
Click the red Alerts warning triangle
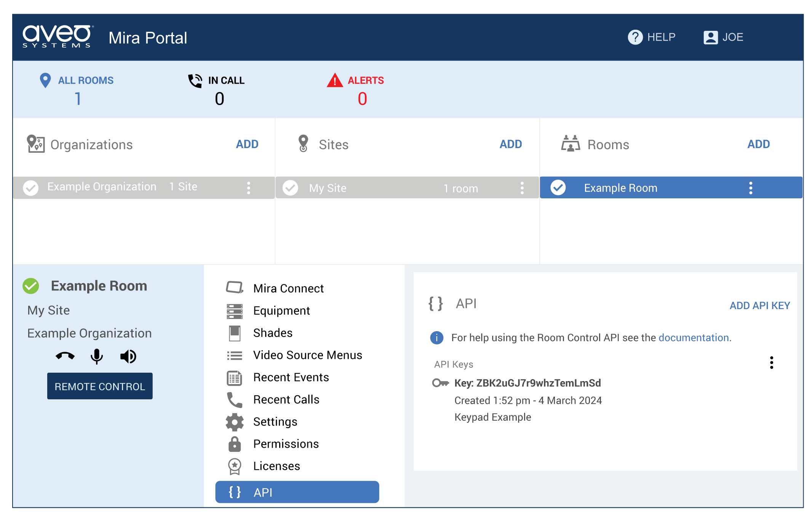335,80
